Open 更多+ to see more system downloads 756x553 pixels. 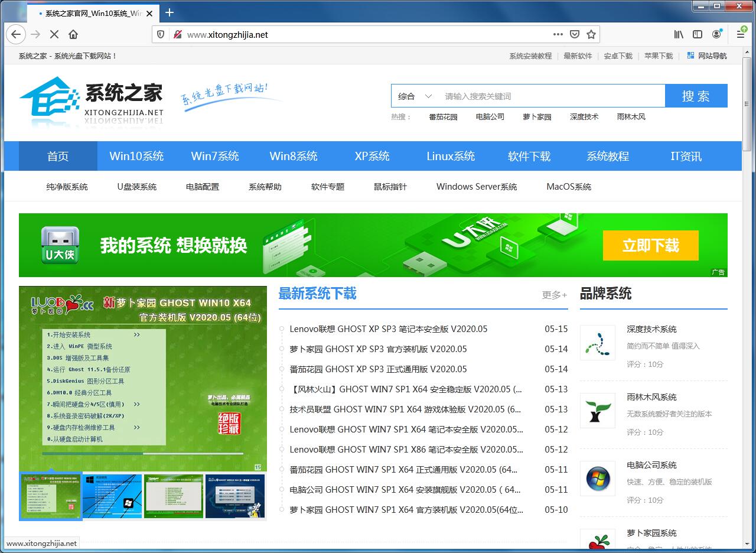553,295
